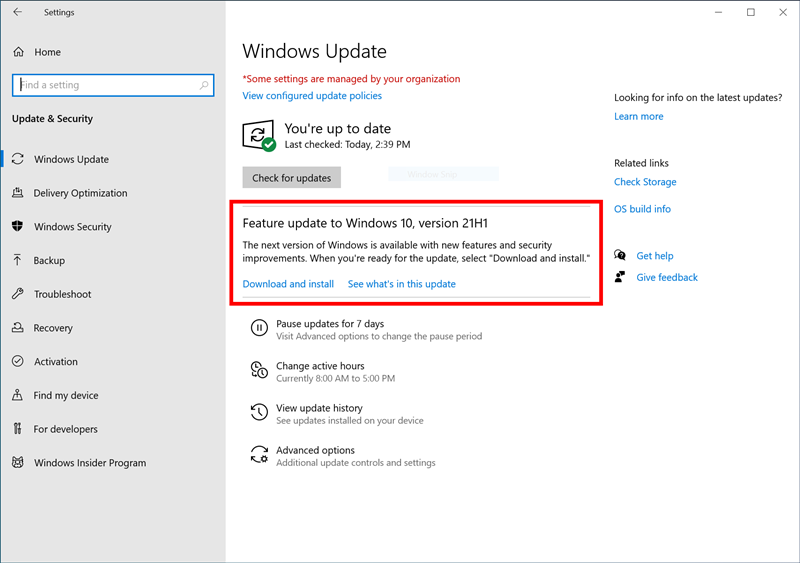Image resolution: width=800 pixels, height=563 pixels.
Task: Open the OS build info link
Action: [642, 209]
